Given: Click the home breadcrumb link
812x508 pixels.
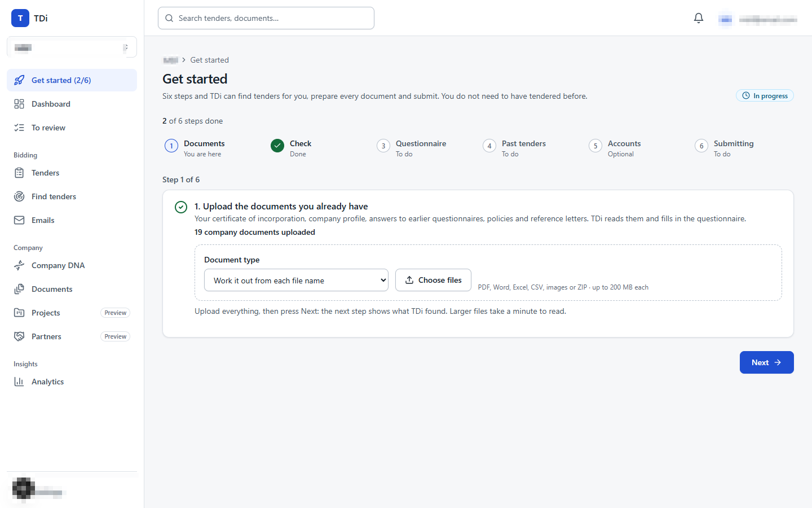Looking at the screenshot, I should coord(170,60).
